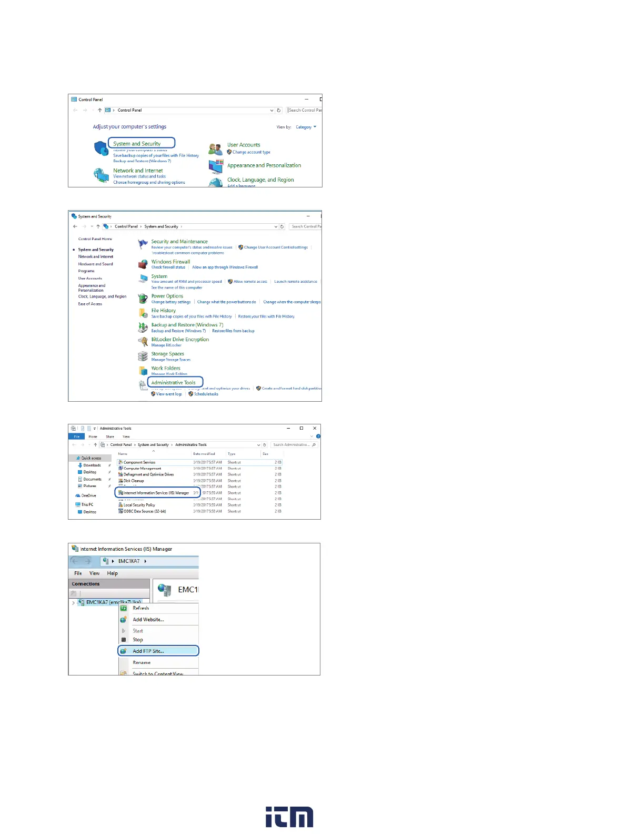Viewport: 644px width, 834px height.
Task: Click the File History folder icon
Action: (x=143, y=313)
